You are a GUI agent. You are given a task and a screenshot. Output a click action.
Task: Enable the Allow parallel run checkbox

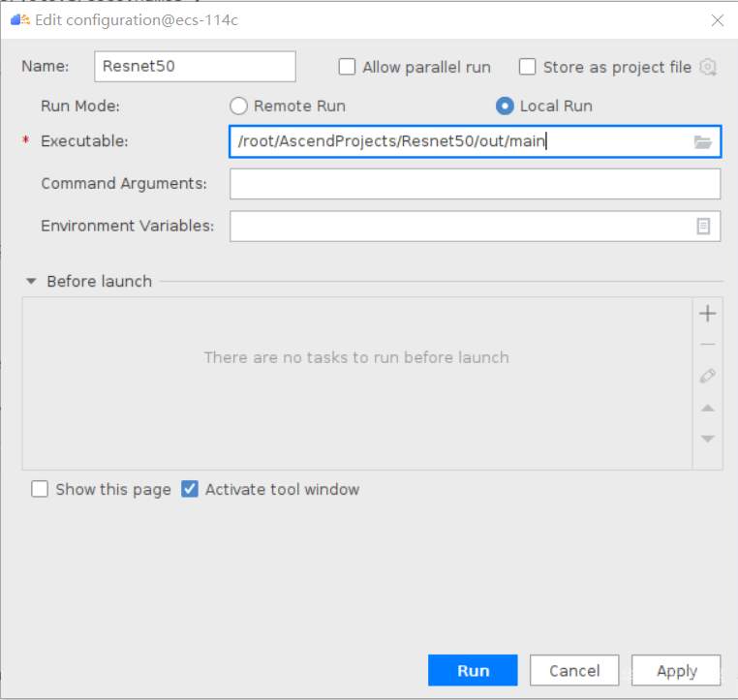click(x=347, y=67)
